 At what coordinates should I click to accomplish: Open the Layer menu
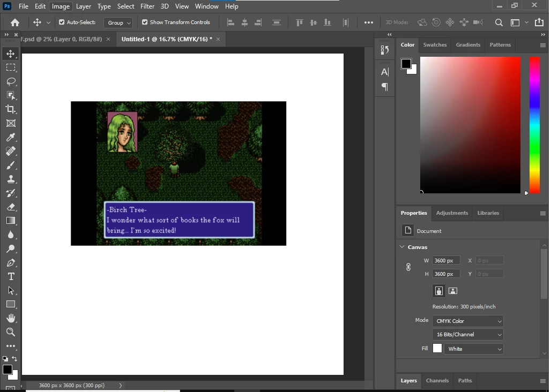point(83,6)
